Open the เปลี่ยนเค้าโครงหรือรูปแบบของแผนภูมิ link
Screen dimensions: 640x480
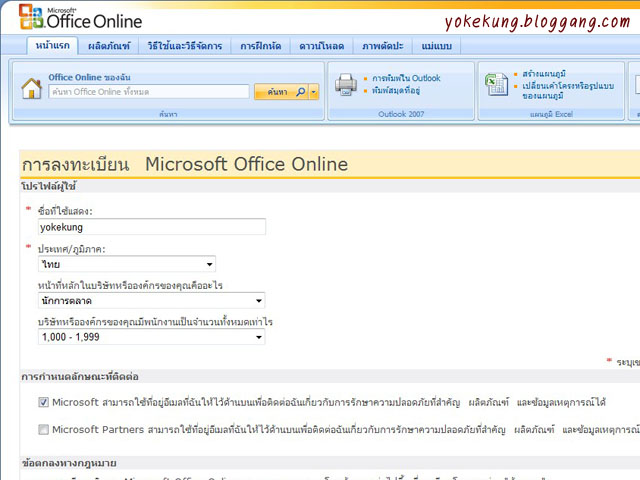click(568, 91)
